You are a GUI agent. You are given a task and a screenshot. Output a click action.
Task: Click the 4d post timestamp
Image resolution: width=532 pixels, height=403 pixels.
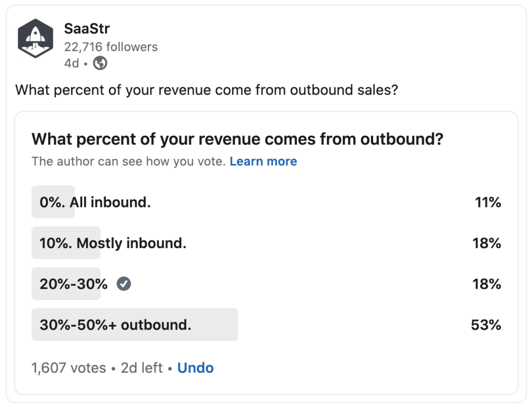[71, 63]
